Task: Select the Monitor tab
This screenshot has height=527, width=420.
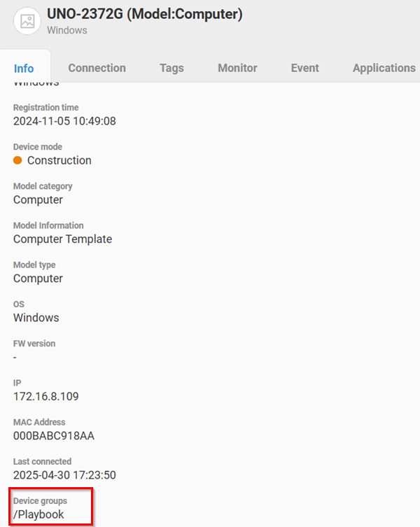Action: click(237, 68)
